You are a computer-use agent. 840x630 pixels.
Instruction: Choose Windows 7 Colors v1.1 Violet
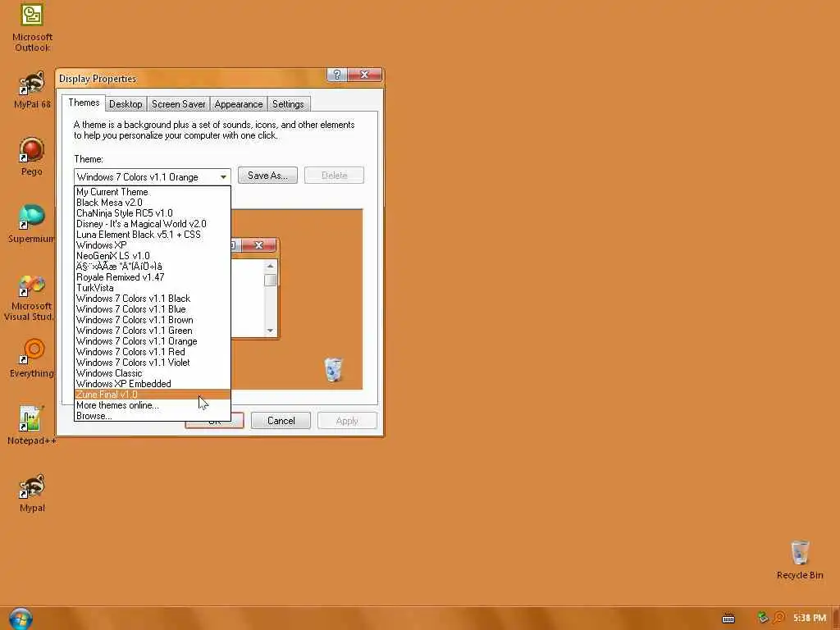(153, 363)
